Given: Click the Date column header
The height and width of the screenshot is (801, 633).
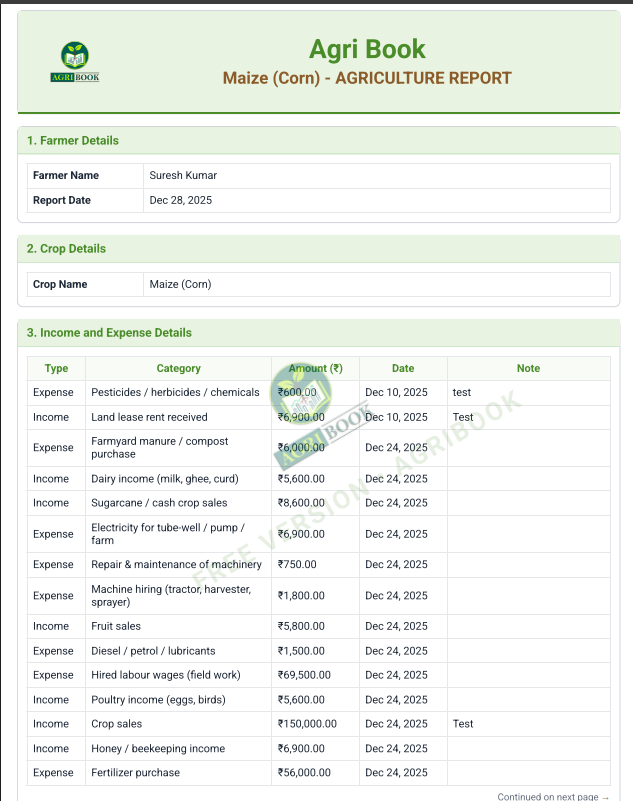Looking at the screenshot, I should (x=403, y=369).
